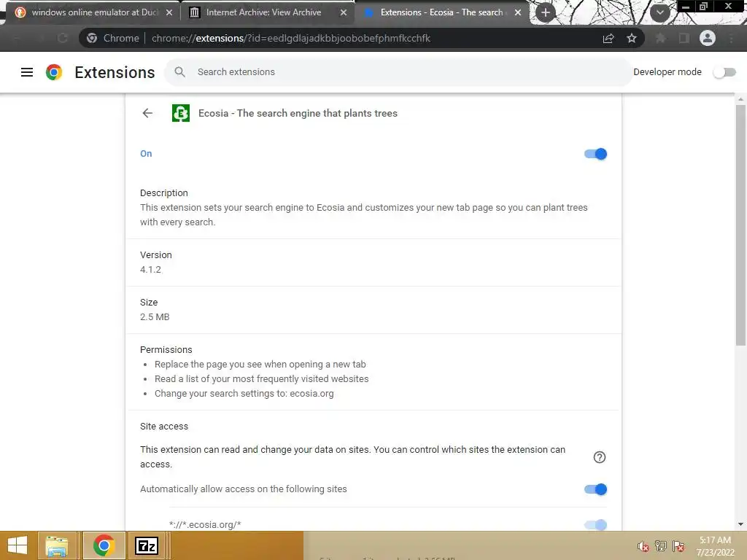This screenshot has height=560, width=747.
Task: Close the Internet Archive tab
Action: click(344, 12)
